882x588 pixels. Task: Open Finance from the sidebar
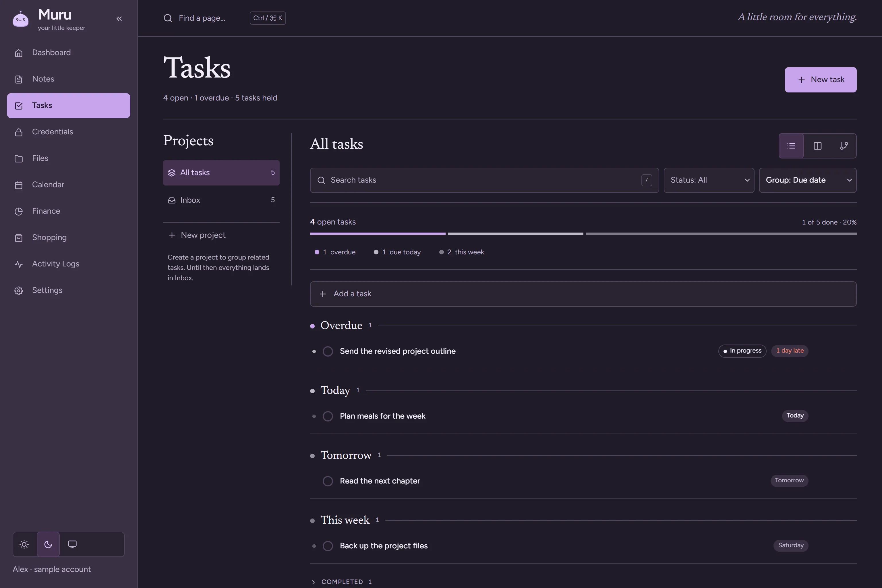(x=69, y=211)
